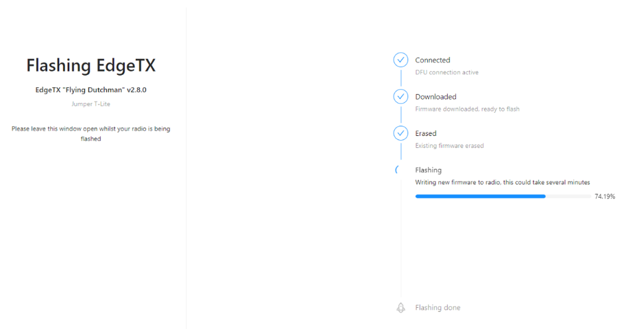Click the Flashing done rocket icon
644x329 pixels.
coord(401,308)
